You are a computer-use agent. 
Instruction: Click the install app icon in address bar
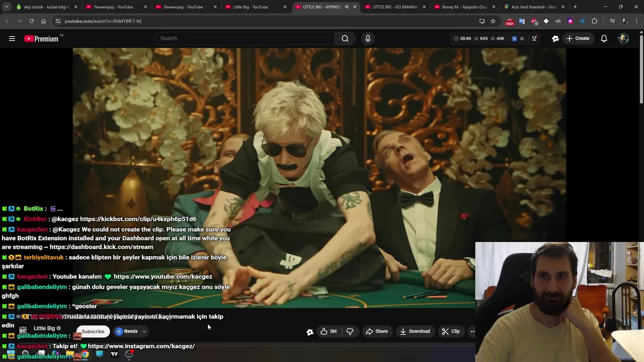point(482,21)
